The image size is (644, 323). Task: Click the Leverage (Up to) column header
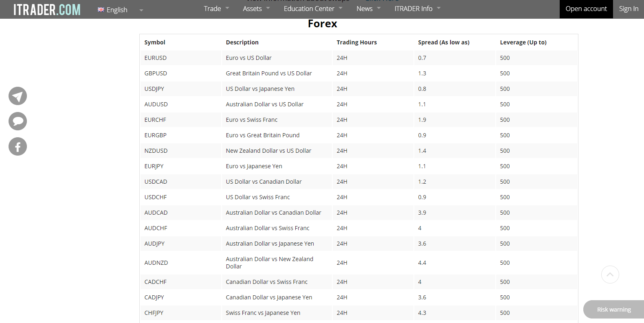[x=523, y=42]
